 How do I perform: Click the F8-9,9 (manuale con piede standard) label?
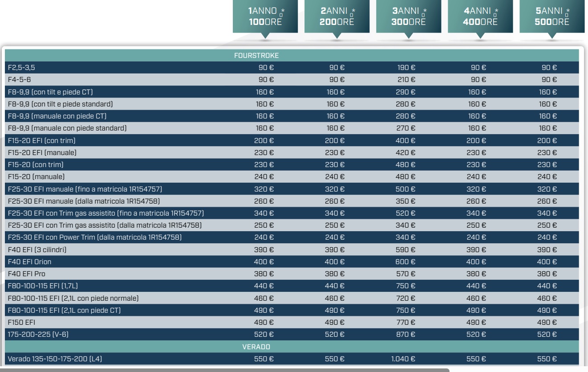pyautogui.click(x=67, y=128)
